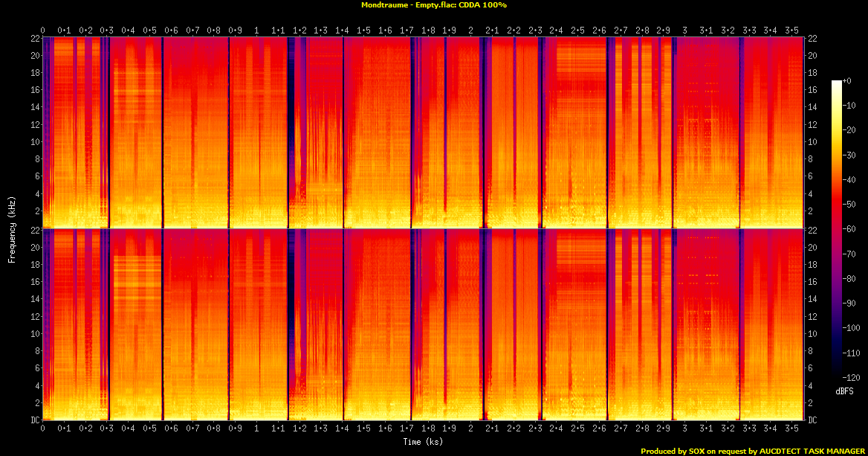868x456 pixels.
Task: Click the Time (ks) axis label
Action: coord(423,442)
